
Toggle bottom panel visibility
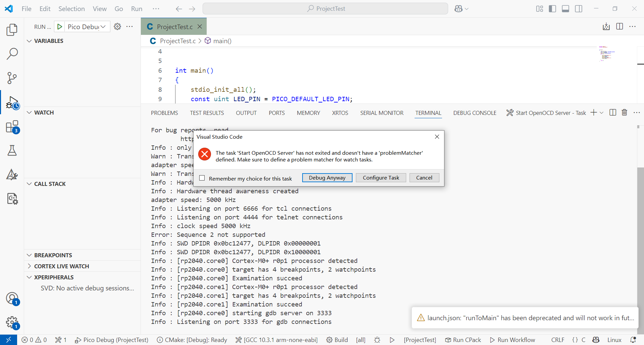566,9
